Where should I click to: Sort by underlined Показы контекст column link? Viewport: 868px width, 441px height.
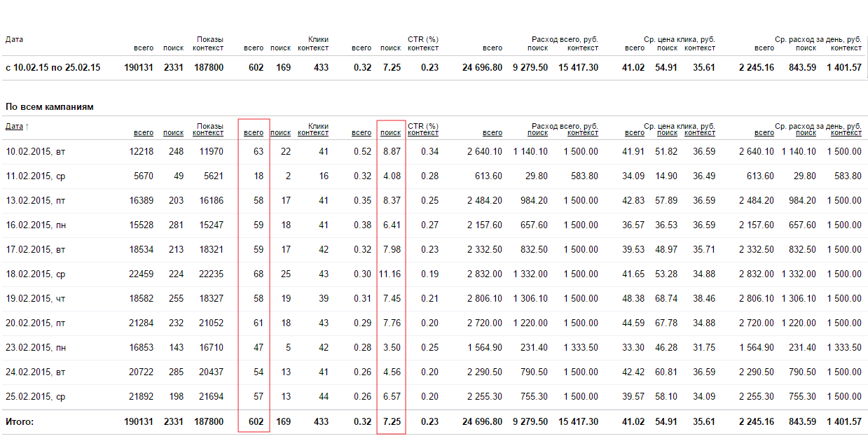point(208,133)
